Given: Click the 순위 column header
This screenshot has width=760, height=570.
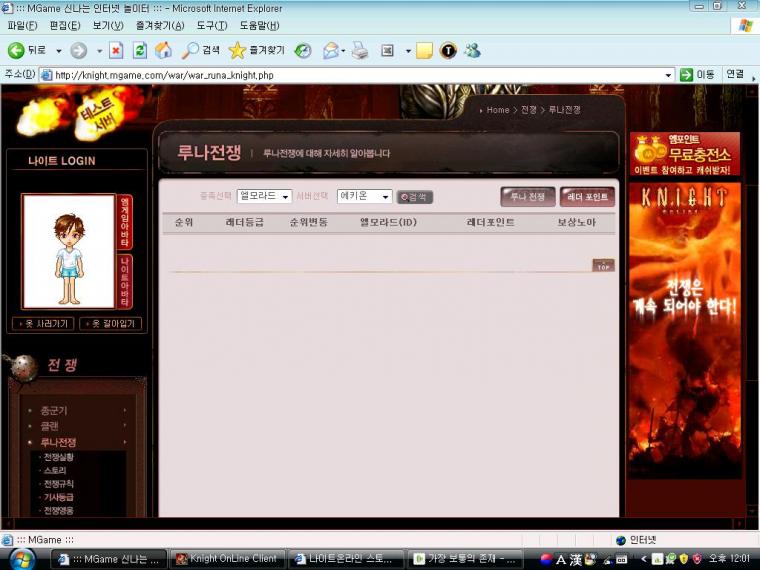Looking at the screenshot, I should coord(184,222).
